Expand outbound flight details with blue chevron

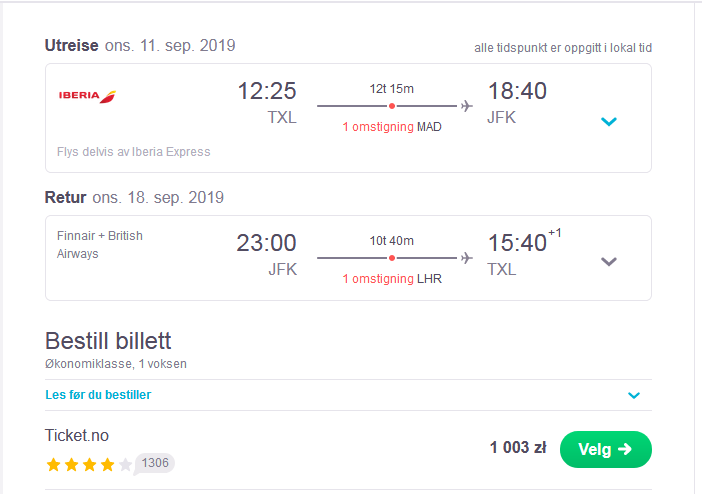click(x=608, y=121)
